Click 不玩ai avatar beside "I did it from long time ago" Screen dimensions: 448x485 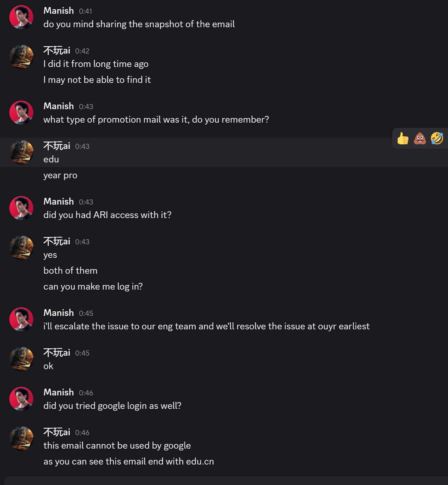pyautogui.click(x=21, y=57)
